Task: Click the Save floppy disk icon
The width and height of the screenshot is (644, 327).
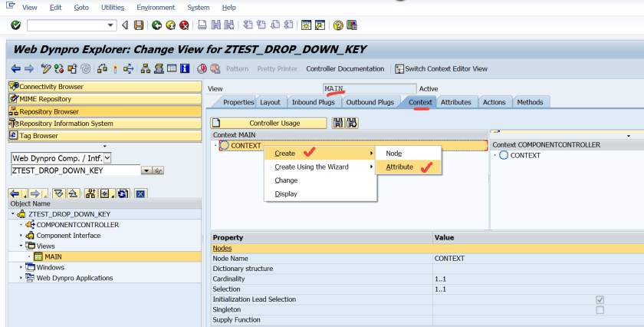Action: [139, 25]
